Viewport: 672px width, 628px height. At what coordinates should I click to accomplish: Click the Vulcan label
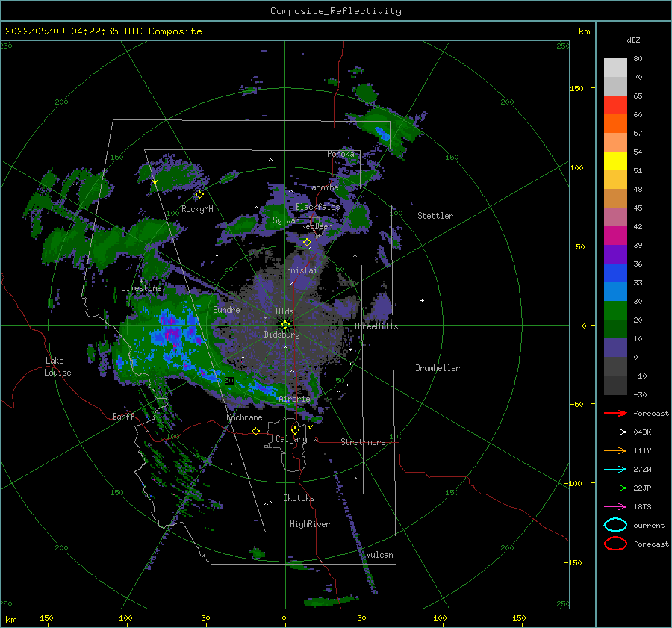click(380, 555)
